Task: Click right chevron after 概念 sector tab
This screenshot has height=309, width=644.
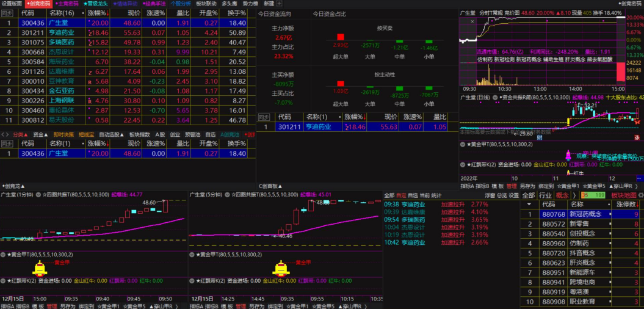Action: (574, 195)
